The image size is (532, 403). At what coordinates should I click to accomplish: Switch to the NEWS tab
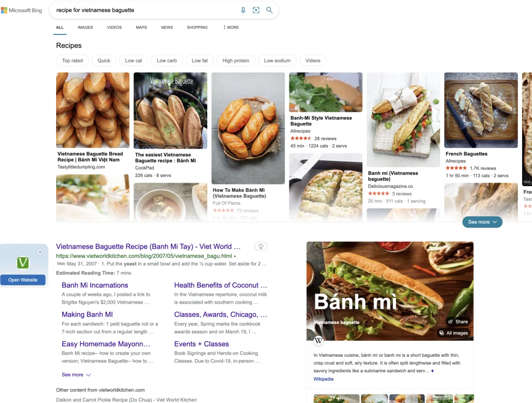[166, 27]
